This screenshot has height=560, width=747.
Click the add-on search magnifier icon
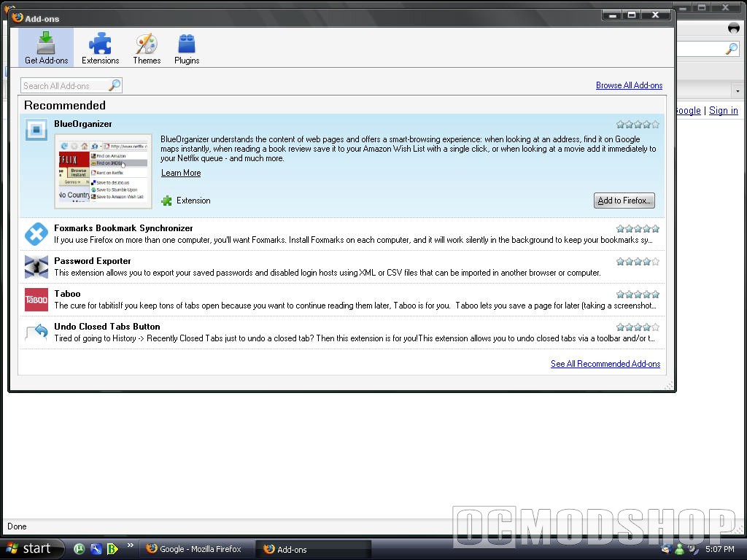(115, 86)
